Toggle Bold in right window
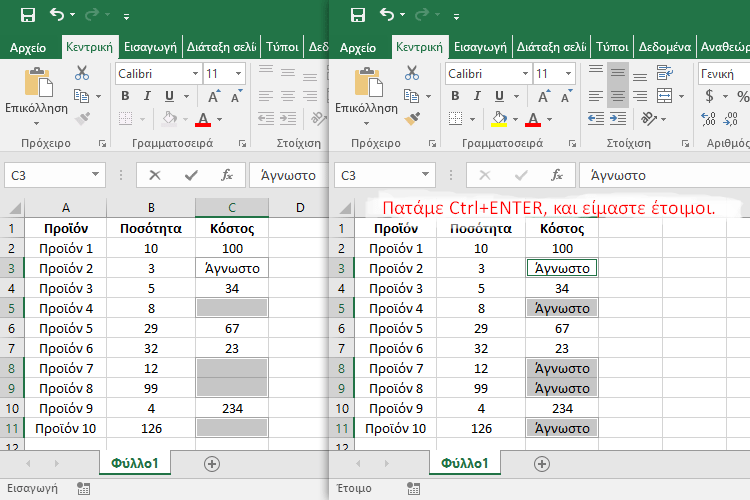Screen dimensions: 750x500 tap(455, 96)
